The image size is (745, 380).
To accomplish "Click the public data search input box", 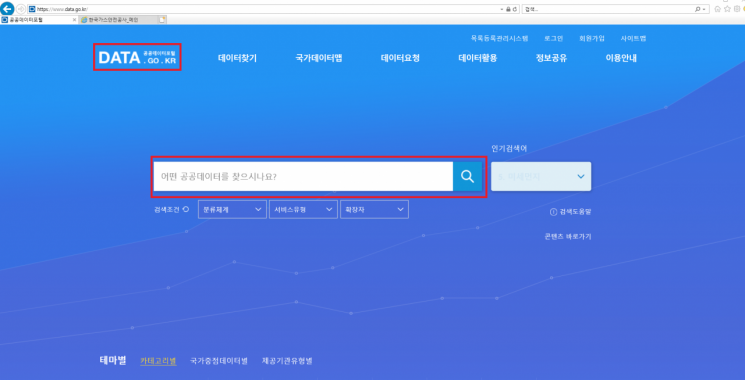I will [x=303, y=177].
